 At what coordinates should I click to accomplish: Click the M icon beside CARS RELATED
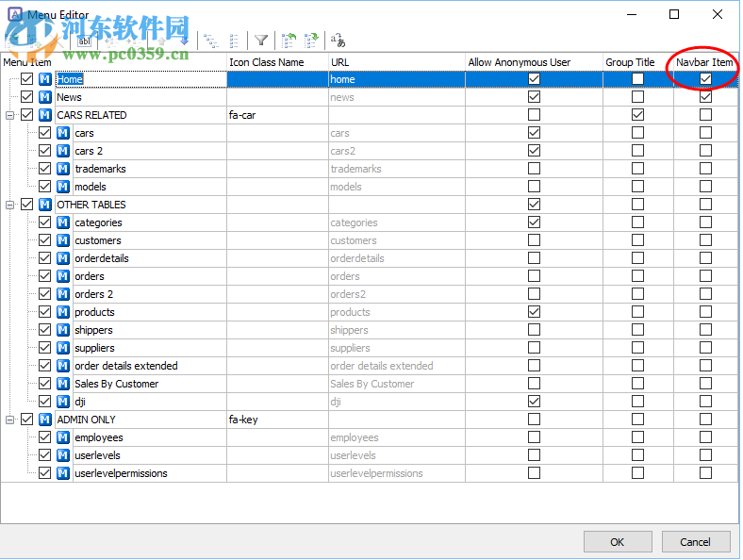click(45, 115)
